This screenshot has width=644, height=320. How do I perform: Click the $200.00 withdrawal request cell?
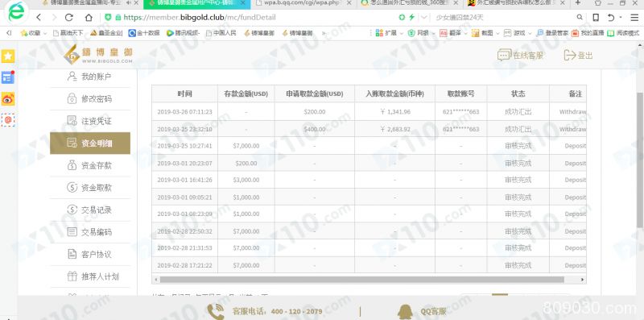pos(315,111)
